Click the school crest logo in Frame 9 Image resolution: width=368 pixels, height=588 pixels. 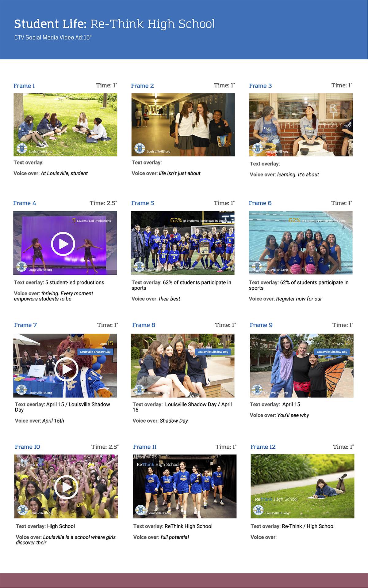[x=257, y=390]
